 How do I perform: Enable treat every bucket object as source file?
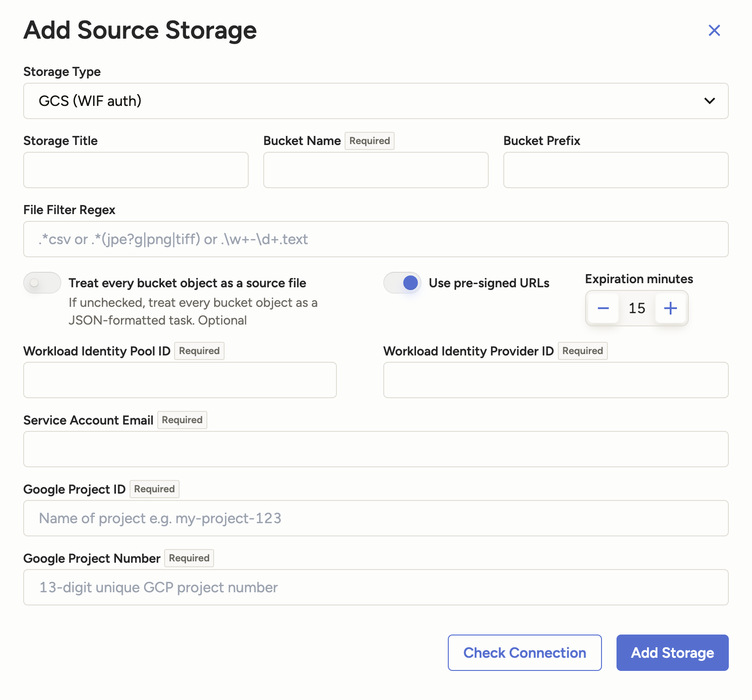pyautogui.click(x=42, y=283)
